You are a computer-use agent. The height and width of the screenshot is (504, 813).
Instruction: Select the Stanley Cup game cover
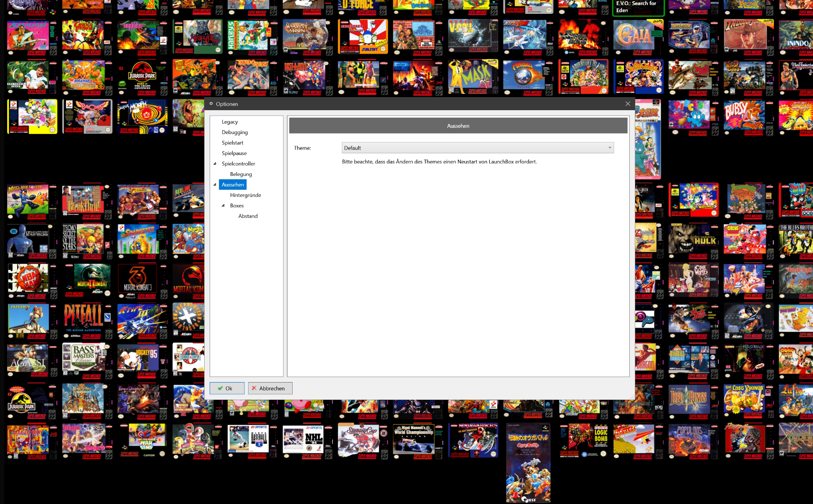362,442
